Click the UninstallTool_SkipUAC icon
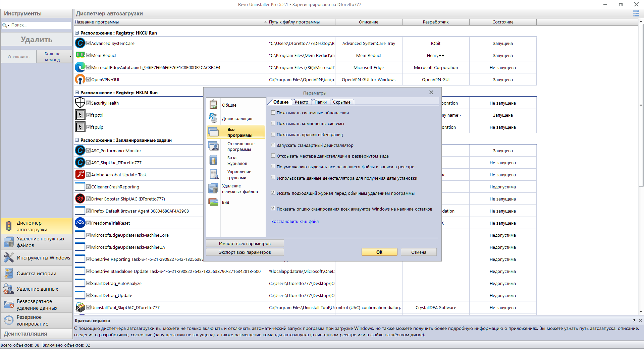 tap(80, 307)
